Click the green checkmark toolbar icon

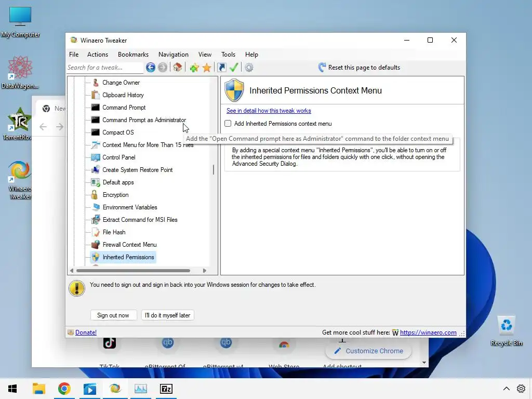tap(234, 68)
